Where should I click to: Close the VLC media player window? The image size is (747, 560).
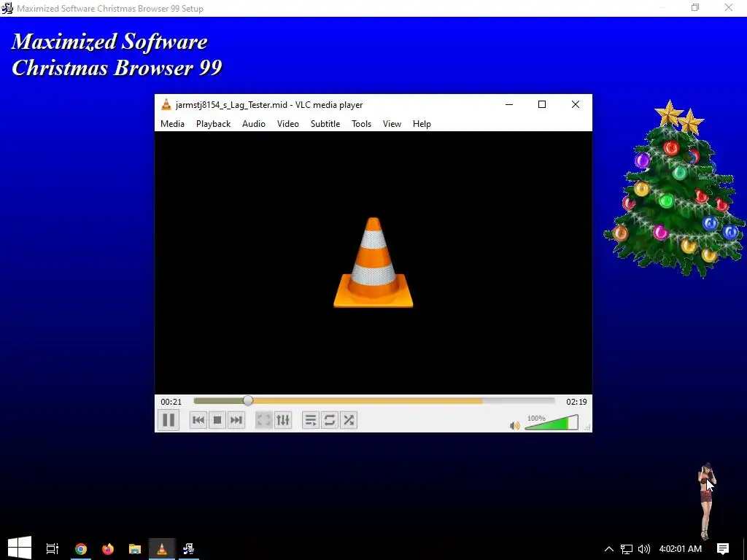point(576,105)
